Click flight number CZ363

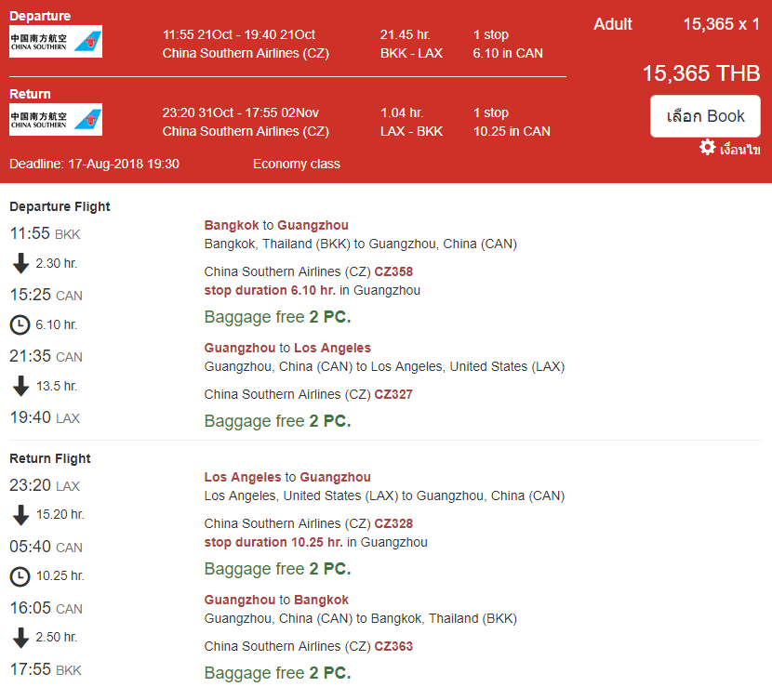click(393, 646)
